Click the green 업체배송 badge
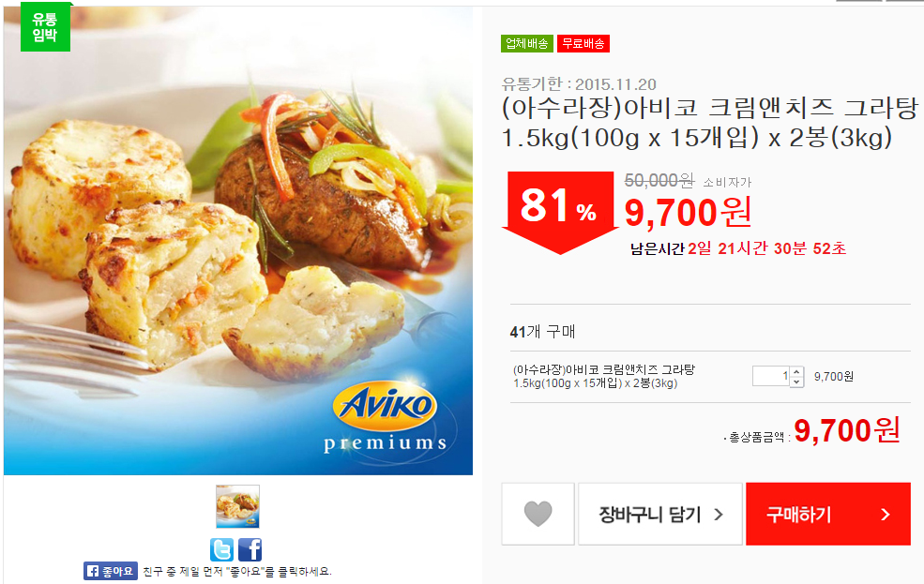924x584 pixels. point(527,43)
